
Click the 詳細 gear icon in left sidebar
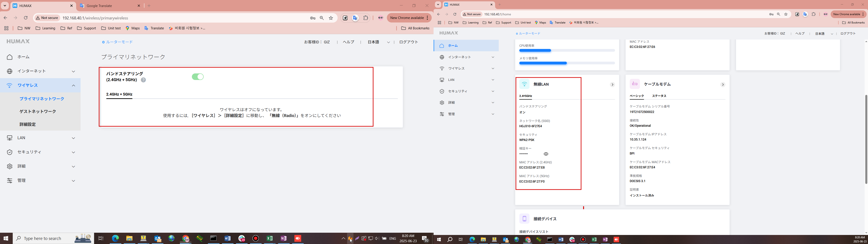pos(10,166)
